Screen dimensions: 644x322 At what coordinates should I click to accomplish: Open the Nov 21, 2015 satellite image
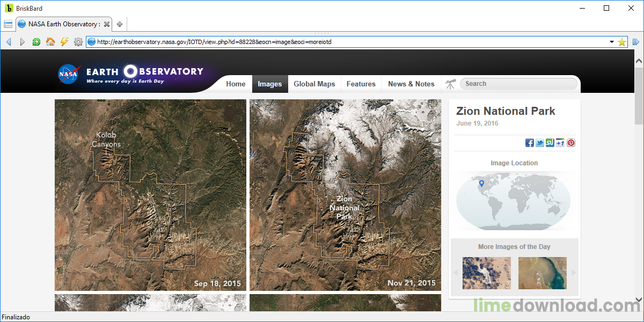345,195
